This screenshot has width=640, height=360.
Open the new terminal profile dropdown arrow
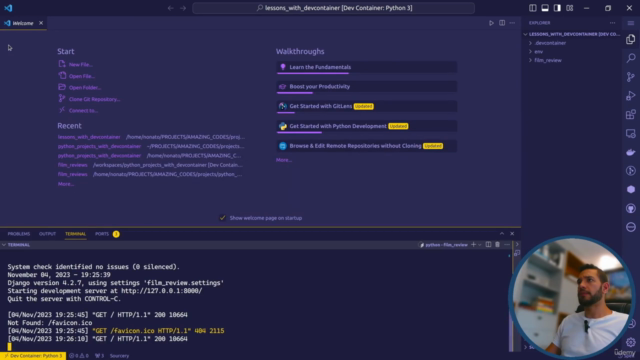tap(480, 244)
